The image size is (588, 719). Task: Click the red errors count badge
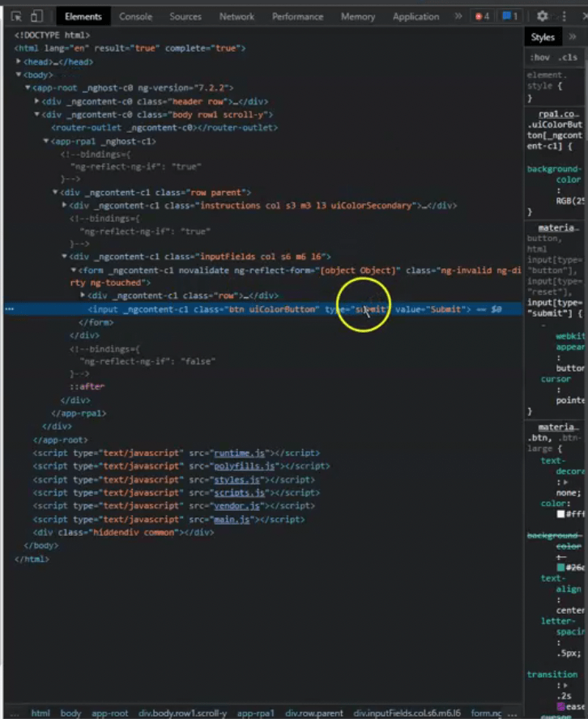(482, 16)
